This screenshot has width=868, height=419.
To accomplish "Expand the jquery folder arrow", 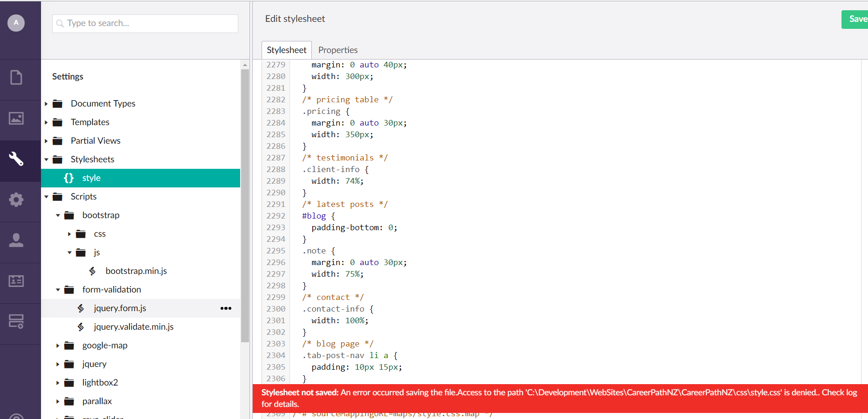I will [58, 364].
